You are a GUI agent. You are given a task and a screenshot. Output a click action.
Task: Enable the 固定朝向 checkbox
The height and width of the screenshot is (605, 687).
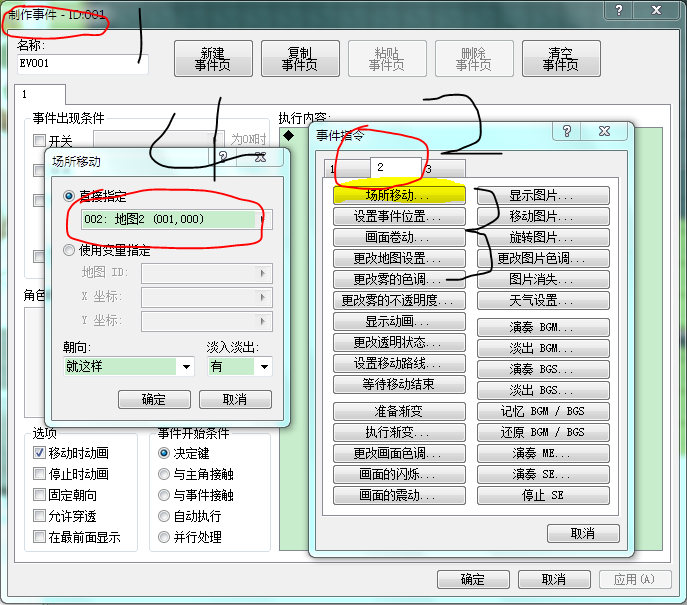[x=39, y=495]
